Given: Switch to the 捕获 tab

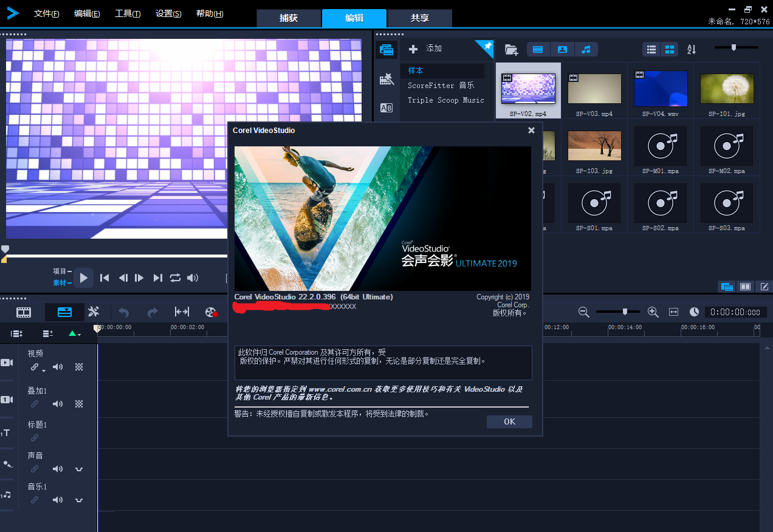Looking at the screenshot, I should coord(289,18).
